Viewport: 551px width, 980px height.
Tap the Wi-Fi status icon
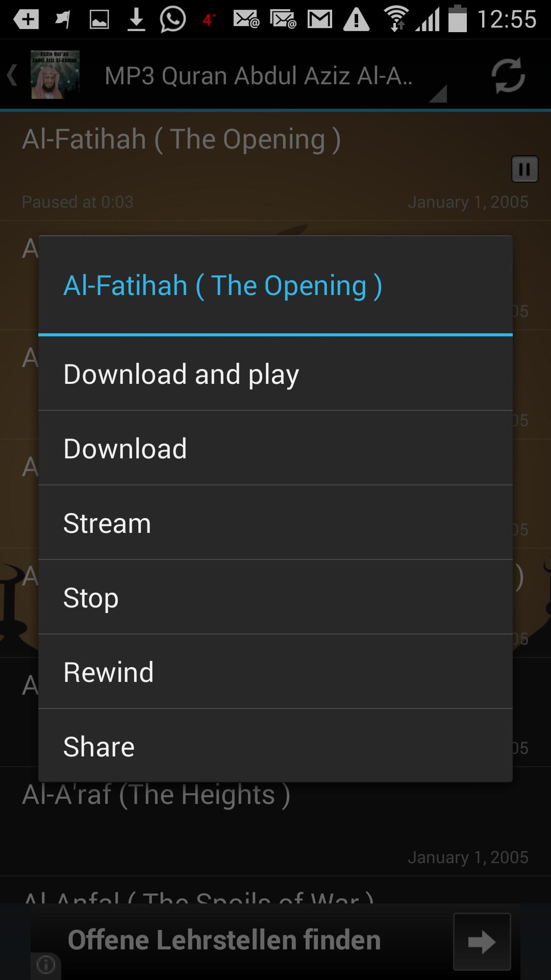[x=396, y=19]
